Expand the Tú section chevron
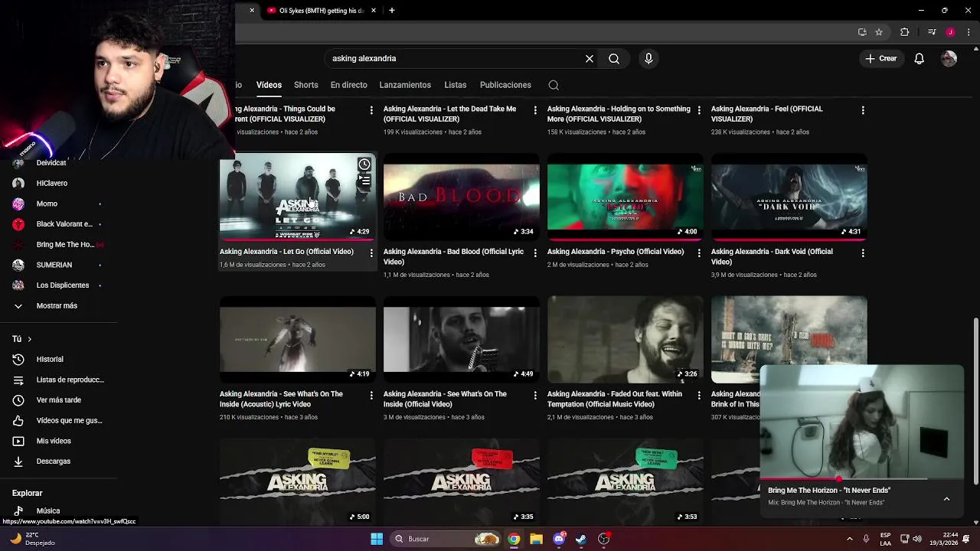Viewport: 980px width, 551px height. 29,339
